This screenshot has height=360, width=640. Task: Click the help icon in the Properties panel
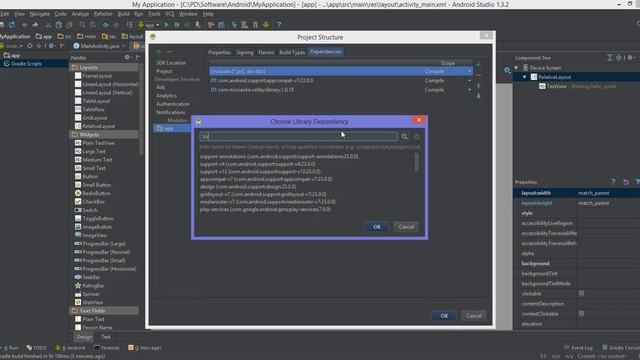click(613, 182)
